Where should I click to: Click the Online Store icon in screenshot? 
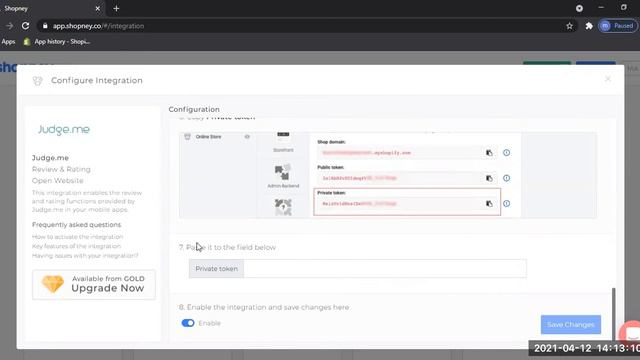pos(187,137)
